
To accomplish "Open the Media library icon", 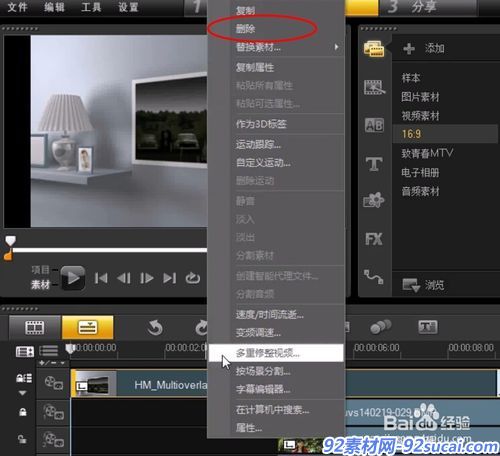I will (374, 49).
